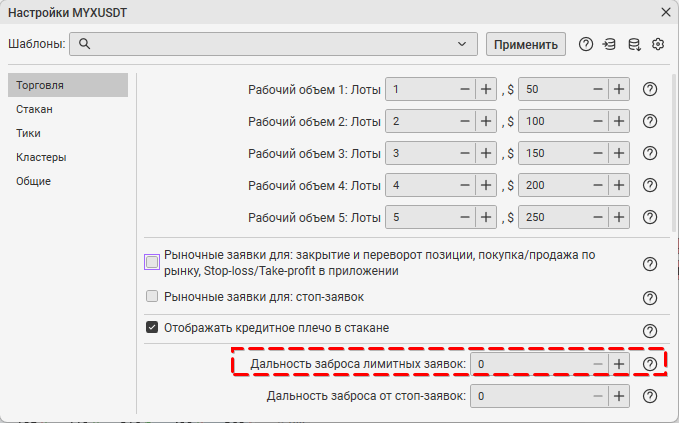Open help for Рабочий объем 3

pos(650,153)
